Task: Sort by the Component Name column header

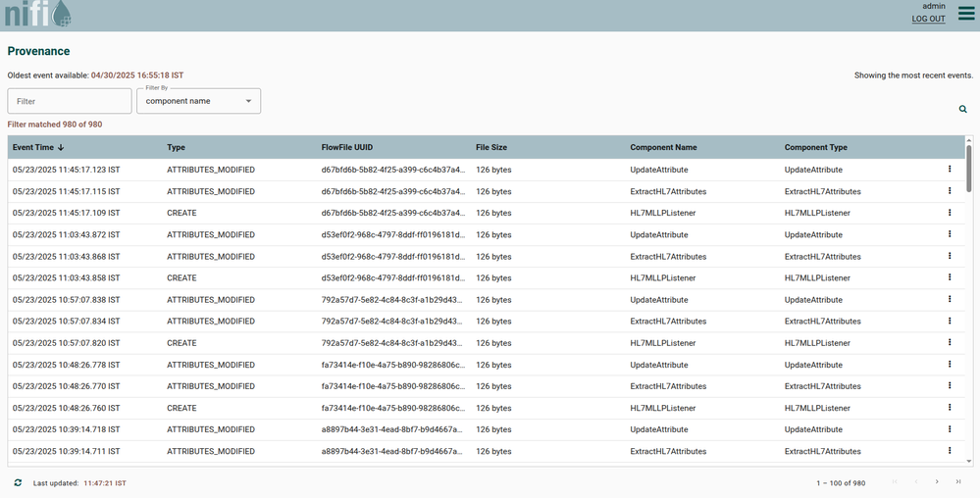Action: coord(663,147)
